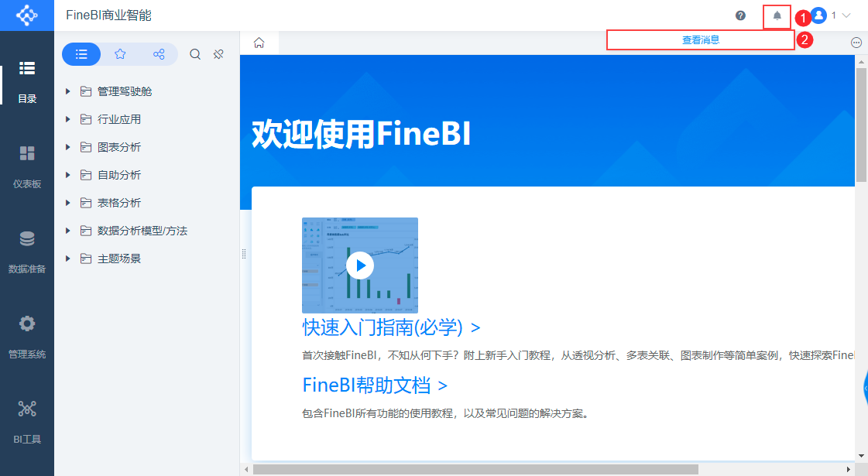868x476 pixels.
Task: Open the notification bell icon
Action: [x=777, y=15]
